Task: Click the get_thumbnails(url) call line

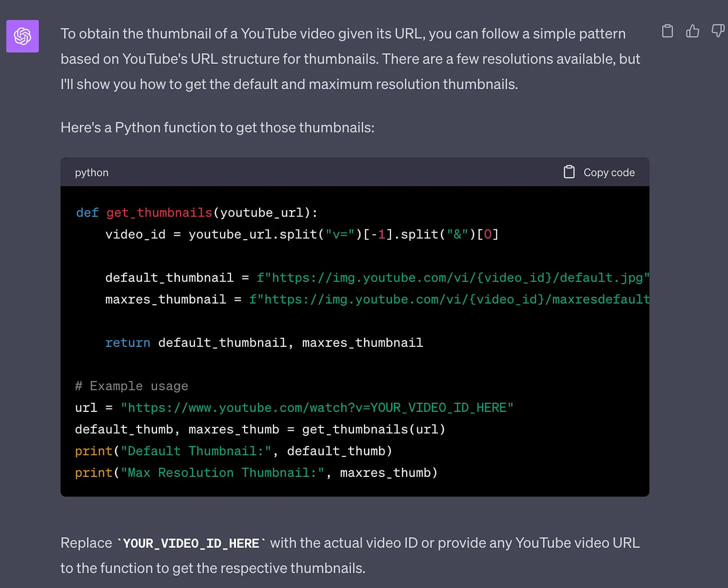Action: click(x=260, y=429)
